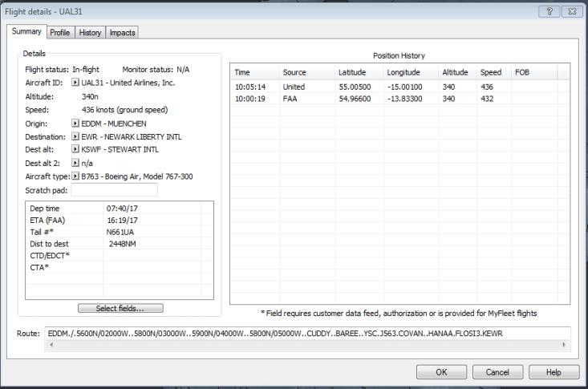588x389 pixels.
Task: Sort by the Altitude column header
Action: click(458, 72)
